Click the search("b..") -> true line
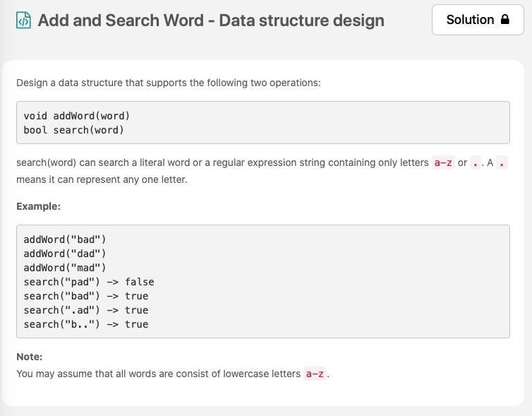 tap(86, 324)
